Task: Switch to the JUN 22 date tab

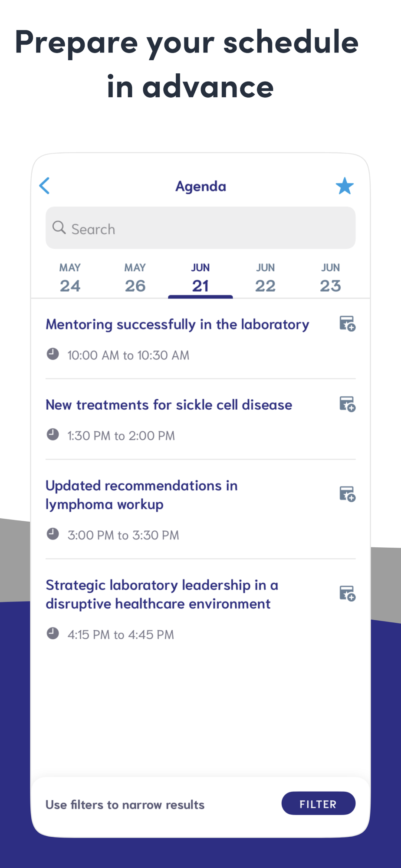Action: (265, 279)
